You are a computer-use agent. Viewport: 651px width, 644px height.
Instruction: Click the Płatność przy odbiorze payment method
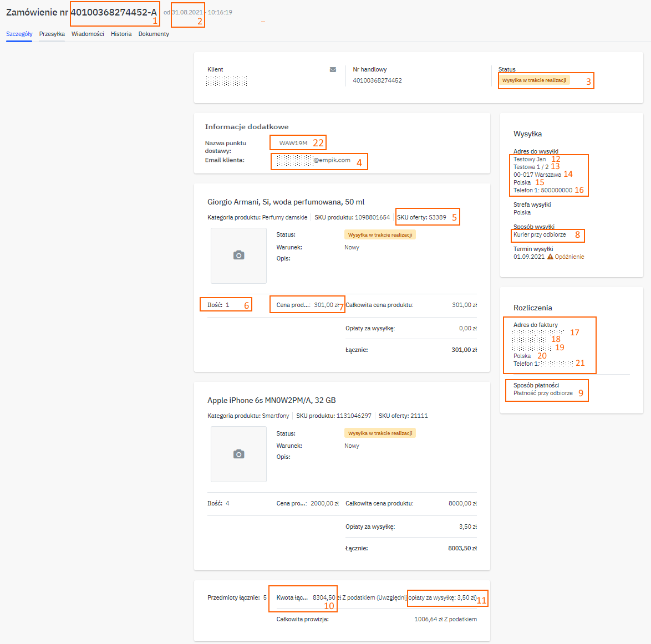coord(543,393)
